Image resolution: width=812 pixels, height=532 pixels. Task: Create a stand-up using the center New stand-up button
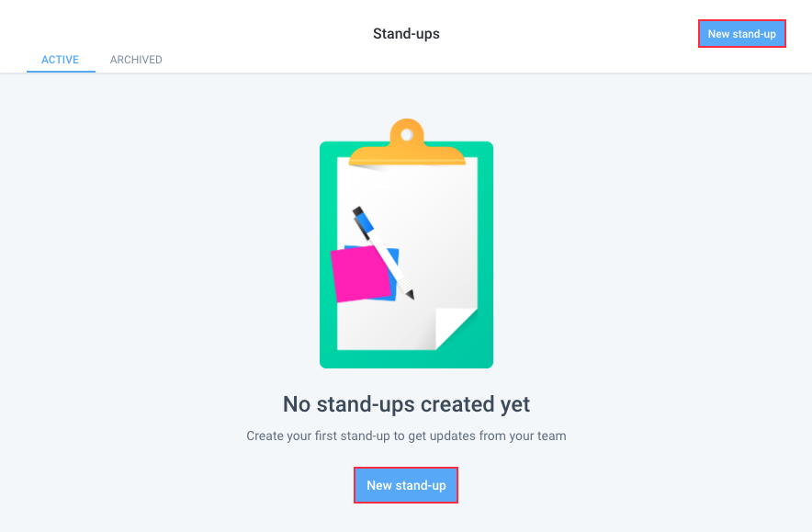click(x=406, y=484)
